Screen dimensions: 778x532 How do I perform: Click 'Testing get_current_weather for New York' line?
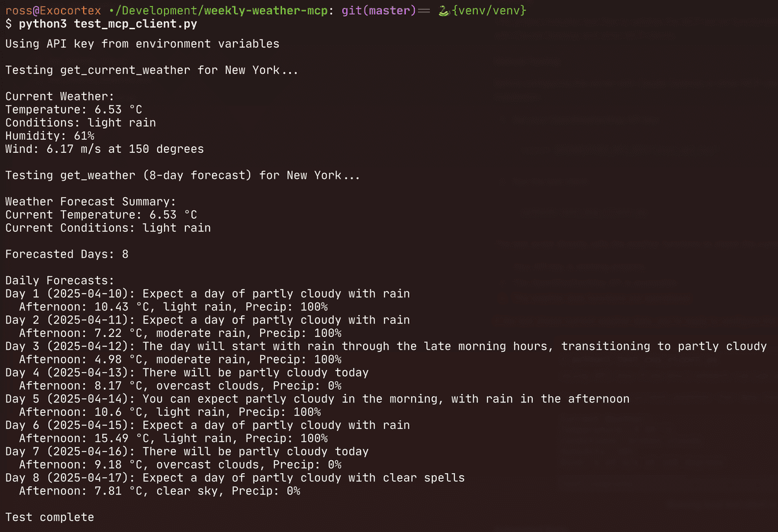tap(152, 70)
